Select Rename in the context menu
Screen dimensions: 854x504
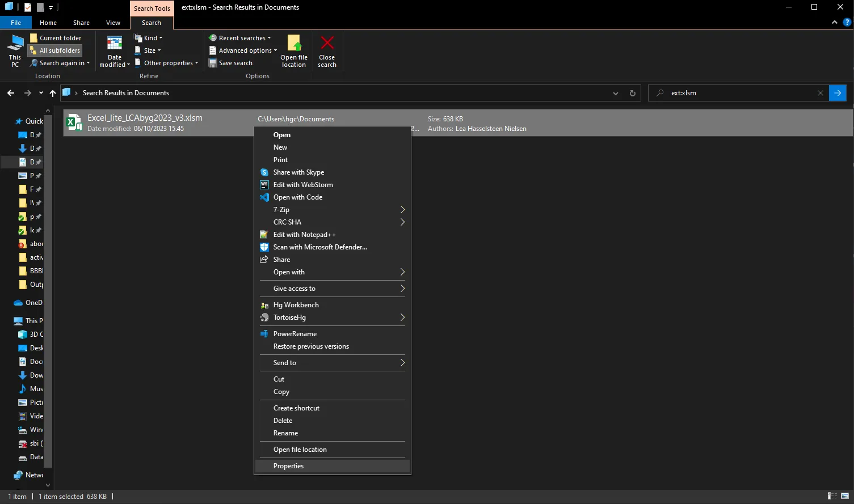coord(333,433)
